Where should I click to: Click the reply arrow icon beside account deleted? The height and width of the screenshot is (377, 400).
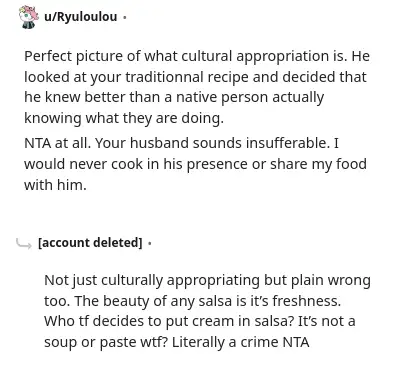24,243
